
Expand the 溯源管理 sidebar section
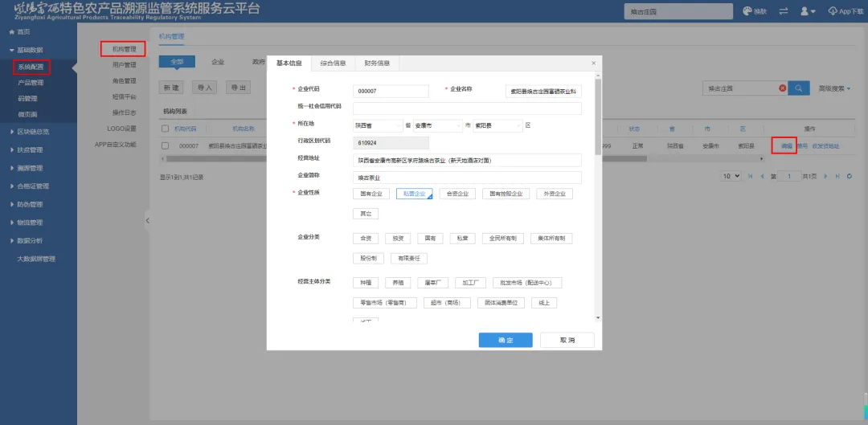(x=30, y=168)
